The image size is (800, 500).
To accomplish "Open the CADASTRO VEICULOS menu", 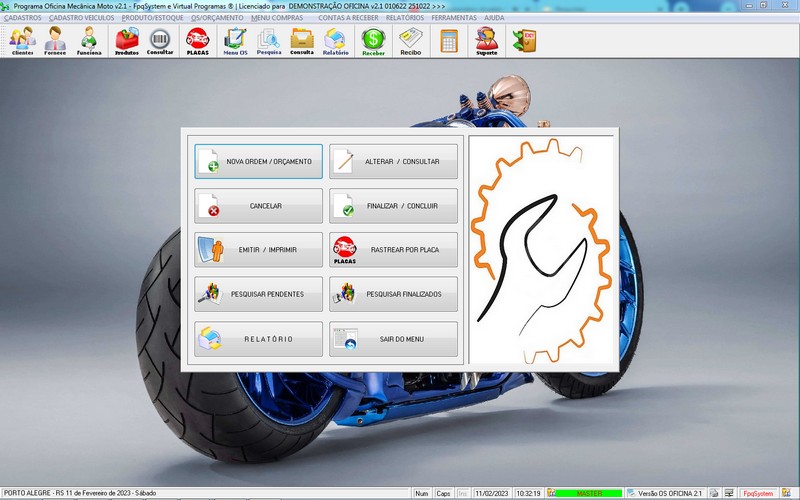I will (81, 17).
